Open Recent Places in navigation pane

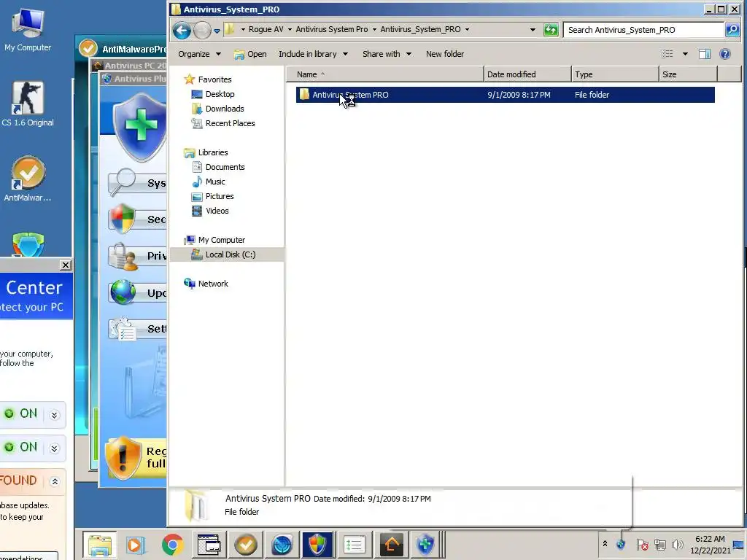[223, 123]
